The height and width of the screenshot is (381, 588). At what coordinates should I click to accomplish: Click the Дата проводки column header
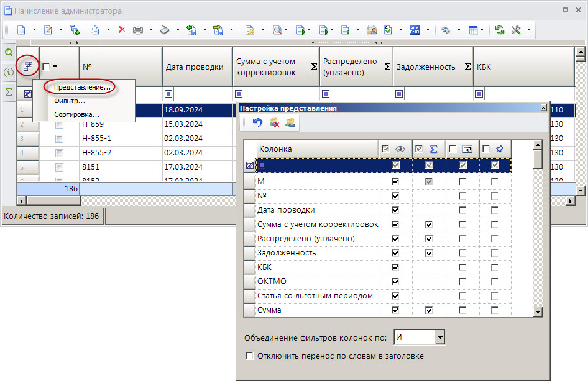[198, 67]
